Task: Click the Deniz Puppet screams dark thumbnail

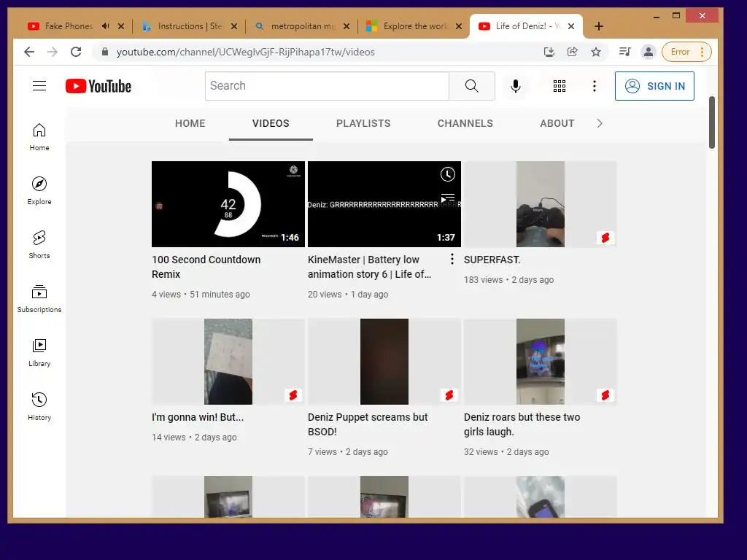Action: pos(384,362)
